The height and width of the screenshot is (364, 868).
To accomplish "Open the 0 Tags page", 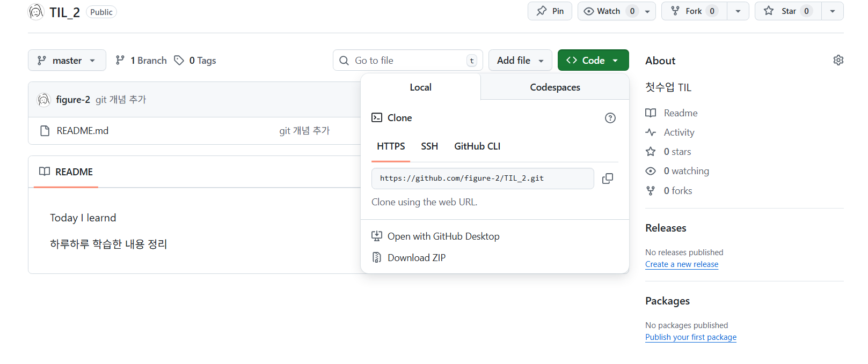I will coord(195,61).
